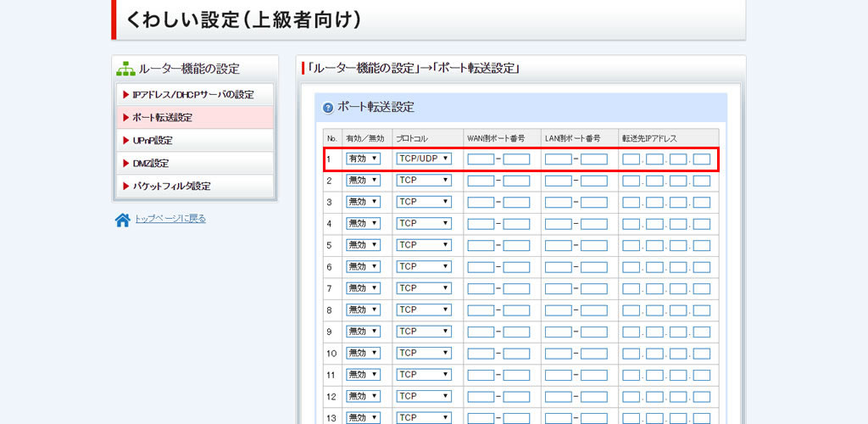Image resolution: width=868 pixels, height=424 pixels.
Task: Open the IPアドレス/DHCPサーバの設定 menu item
Action: click(194, 94)
